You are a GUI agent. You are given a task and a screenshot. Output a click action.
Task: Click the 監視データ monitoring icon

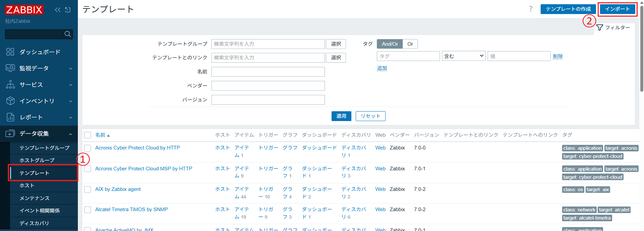coord(10,68)
